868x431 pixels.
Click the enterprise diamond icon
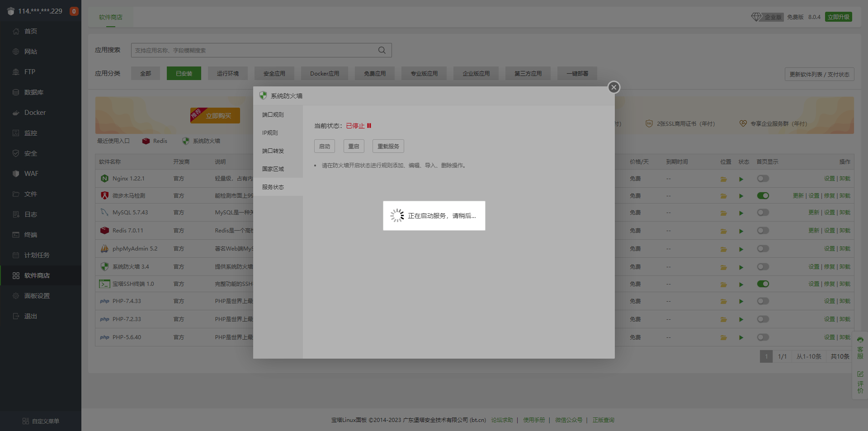coord(756,17)
